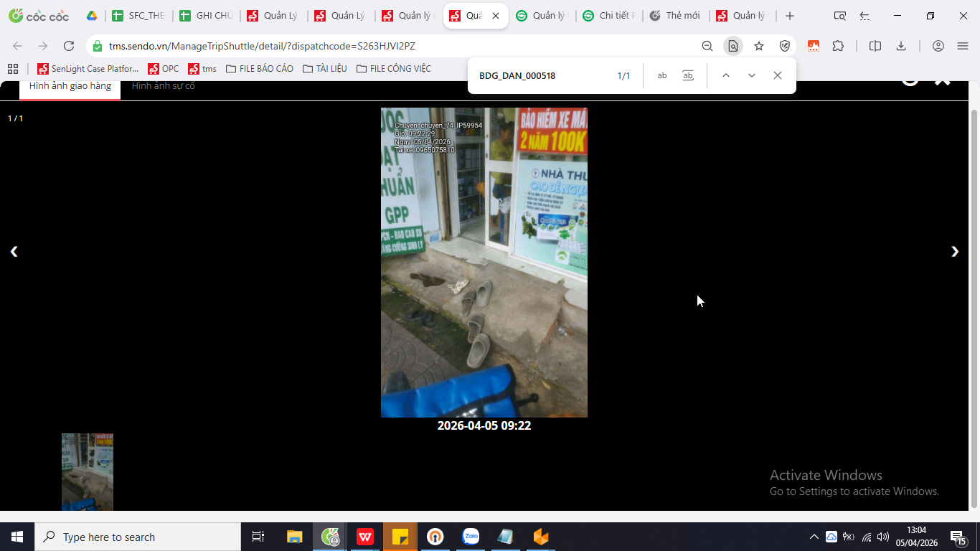Click the find box containing BDG_DAN_000518
This screenshot has width=980, height=551.
pyautogui.click(x=542, y=75)
